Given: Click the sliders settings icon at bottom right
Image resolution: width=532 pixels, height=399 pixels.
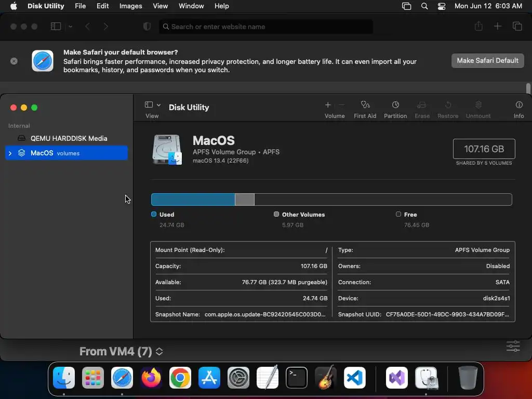Looking at the screenshot, I should pyautogui.click(x=513, y=347).
